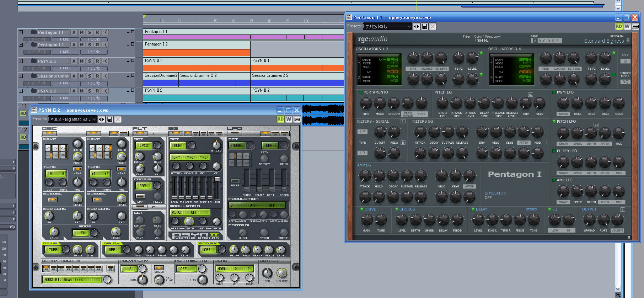This screenshot has width=644, height=298.
Task: Click the POLY value field showing 8
Action: tap(625, 61)
